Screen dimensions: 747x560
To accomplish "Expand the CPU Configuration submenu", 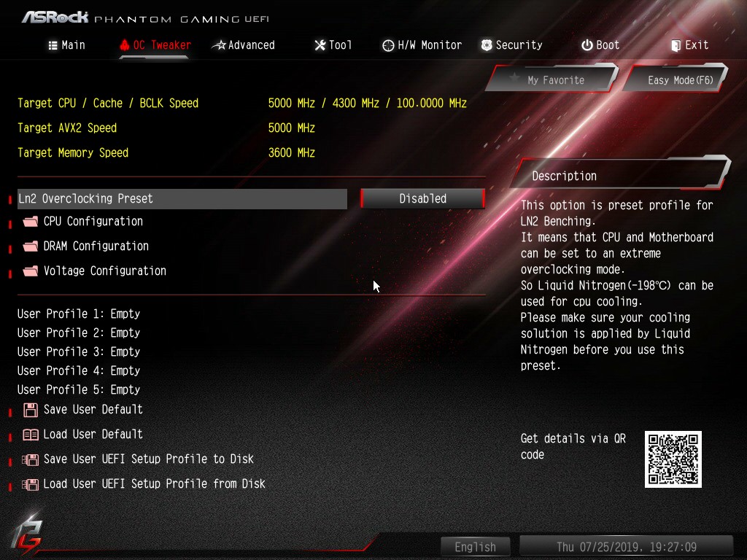I will (x=93, y=222).
